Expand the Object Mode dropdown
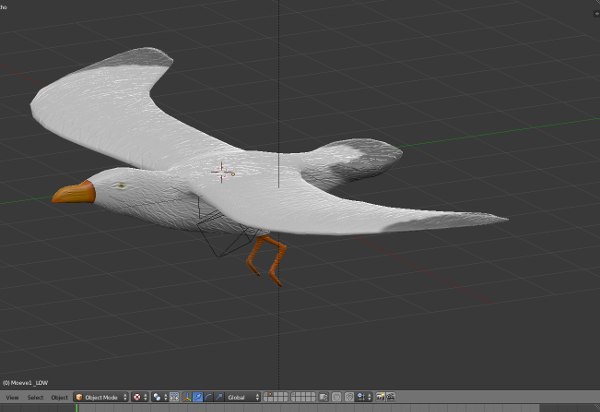 (x=101, y=397)
